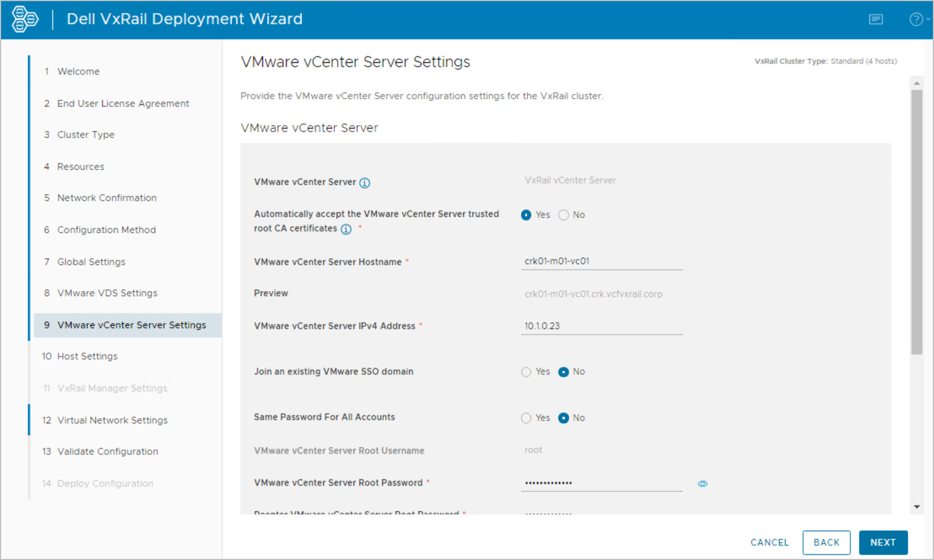Click the BACK button
This screenshot has height=560, width=934.
[826, 543]
